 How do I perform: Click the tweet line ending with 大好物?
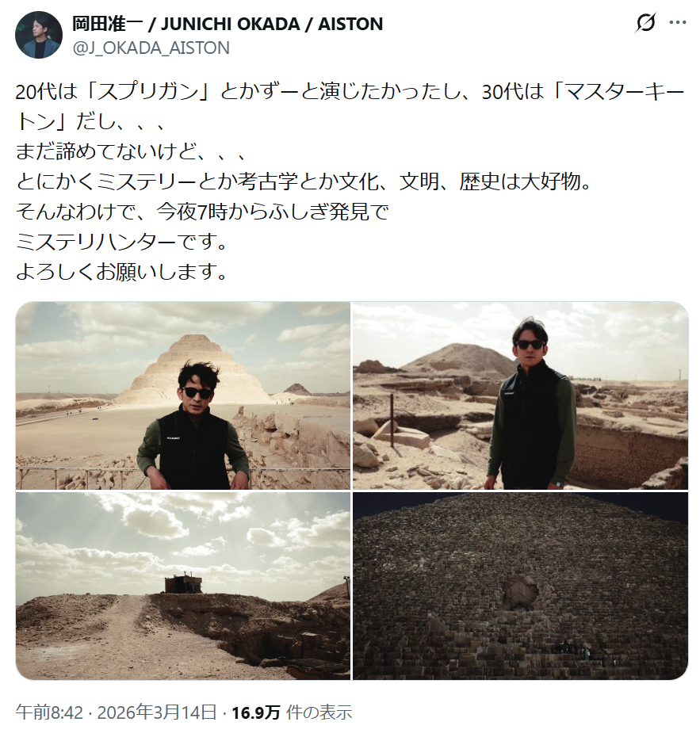[304, 181]
